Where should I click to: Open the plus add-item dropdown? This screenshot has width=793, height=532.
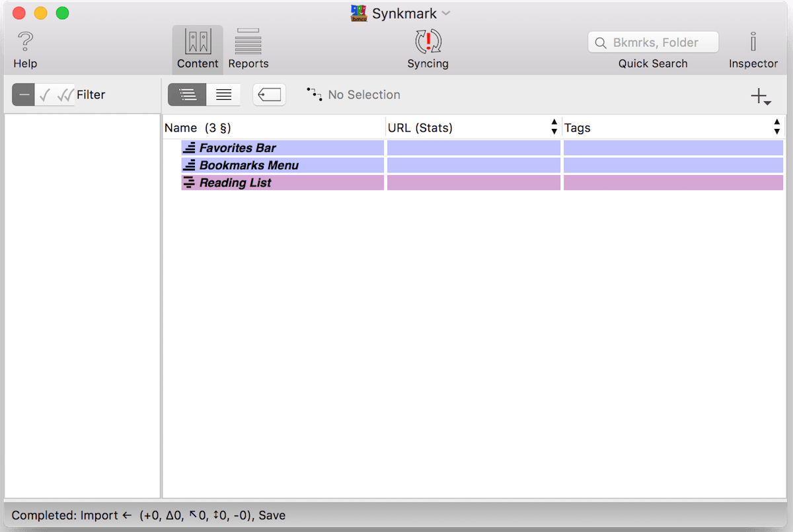point(761,96)
